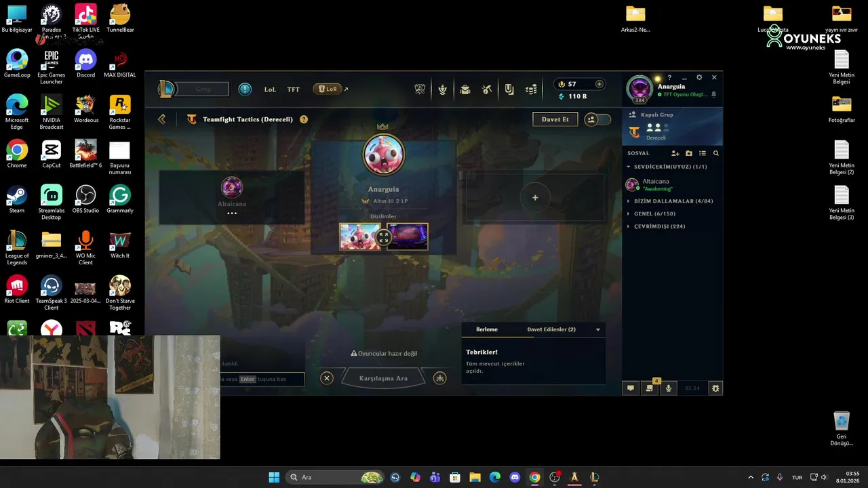Click the empty plus invite slot
The image size is (868, 488).
[x=535, y=198]
